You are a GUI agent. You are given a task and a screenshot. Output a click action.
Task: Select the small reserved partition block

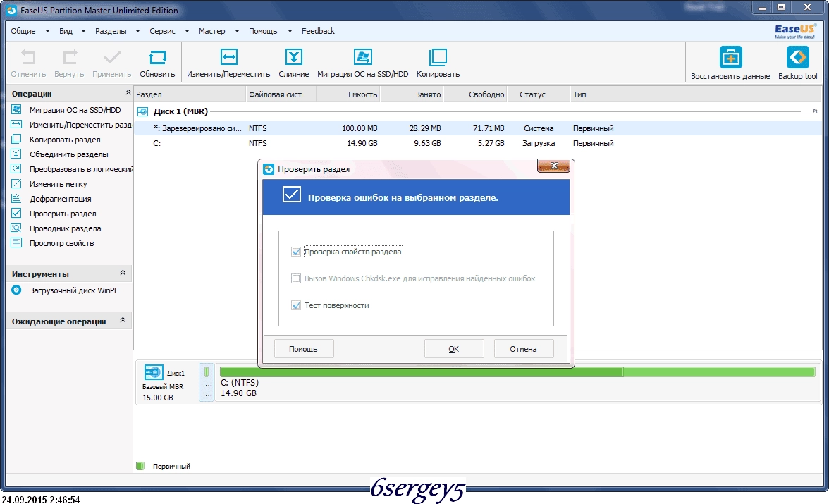click(207, 383)
